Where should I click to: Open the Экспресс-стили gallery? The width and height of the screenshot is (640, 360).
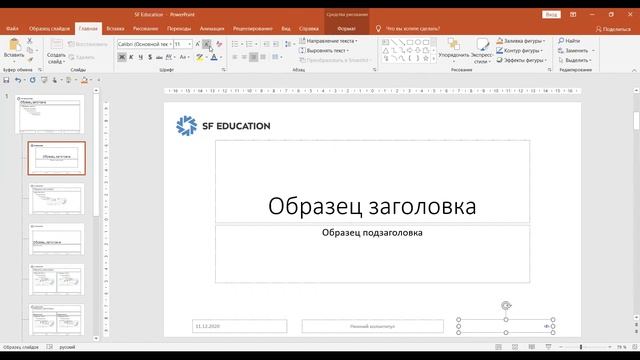(482, 51)
